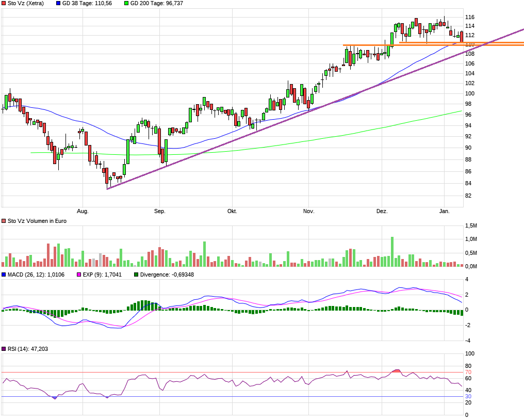Viewport: 524px width, 420px height.
Task: Click the tallest green volume bar in December
Action: (392, 252)
